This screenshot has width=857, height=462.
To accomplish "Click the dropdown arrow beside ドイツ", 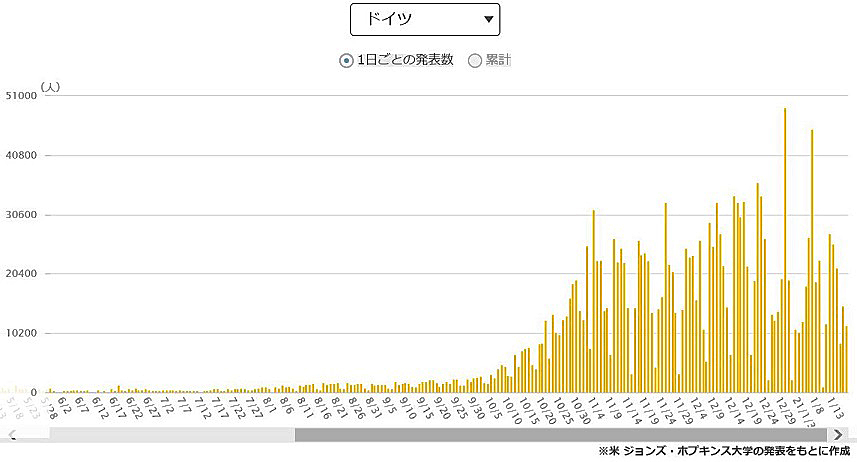I will tap(488, 19).
